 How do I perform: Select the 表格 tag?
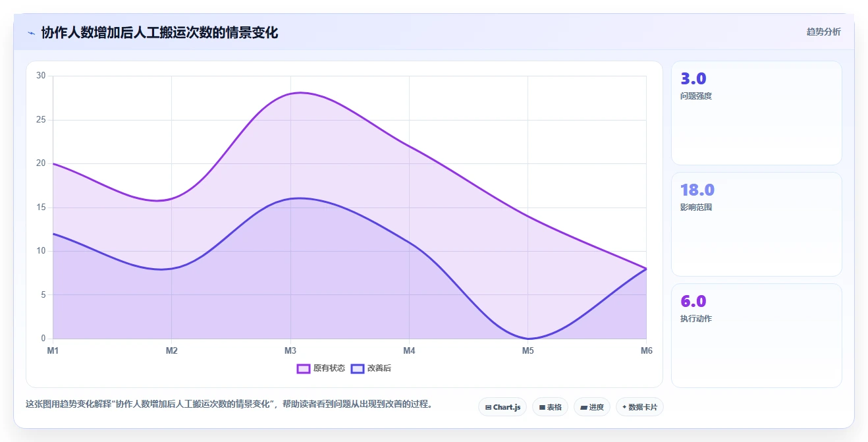pos(550,407)
